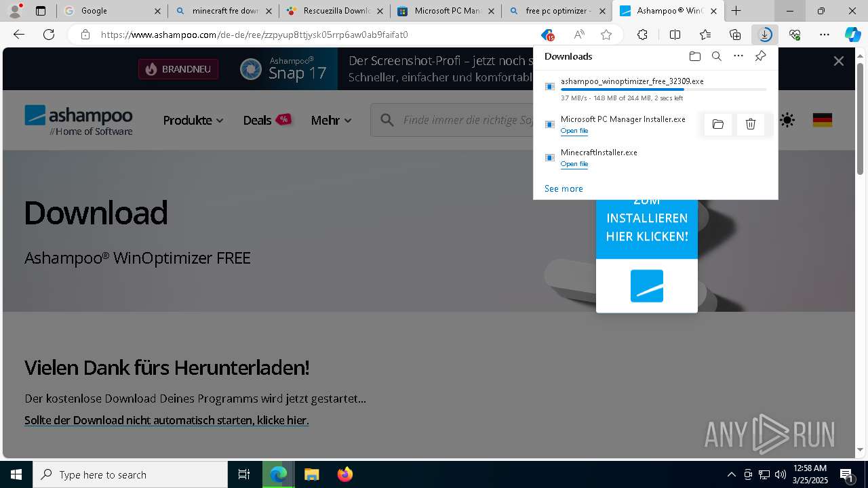Switch to the Google tab
Screen dimensions: 868x488
[x=112, y=11]
